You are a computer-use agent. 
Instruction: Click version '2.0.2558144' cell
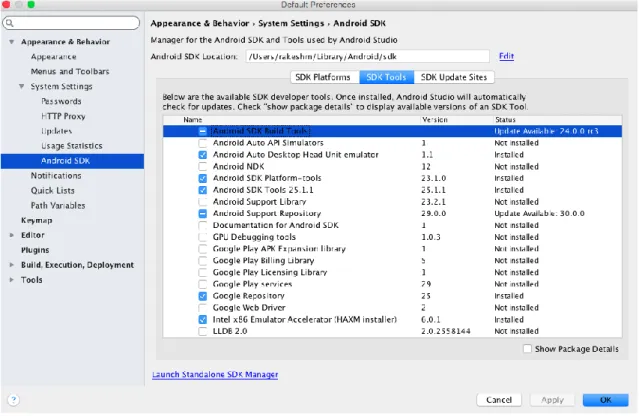446,331
